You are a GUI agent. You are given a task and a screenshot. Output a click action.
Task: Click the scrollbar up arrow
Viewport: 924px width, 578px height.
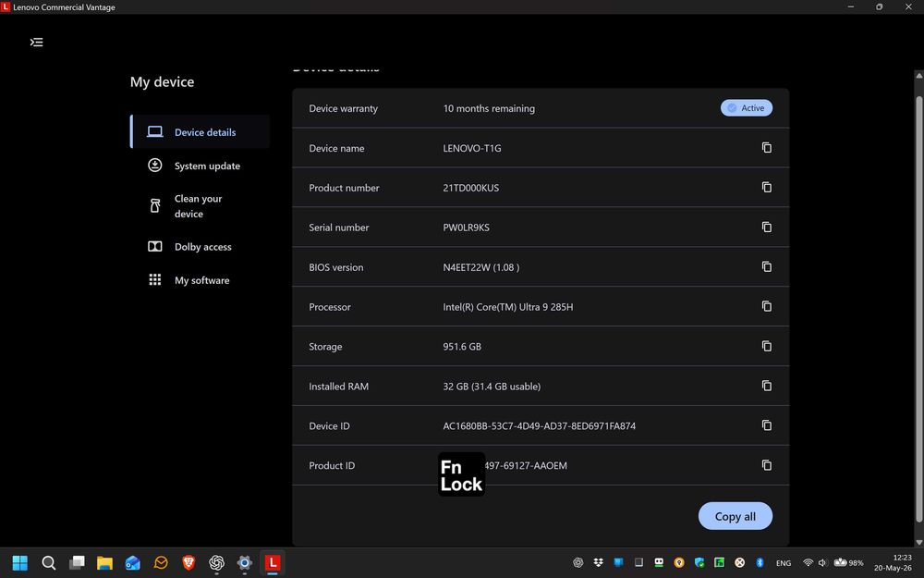tap(918, 76)
